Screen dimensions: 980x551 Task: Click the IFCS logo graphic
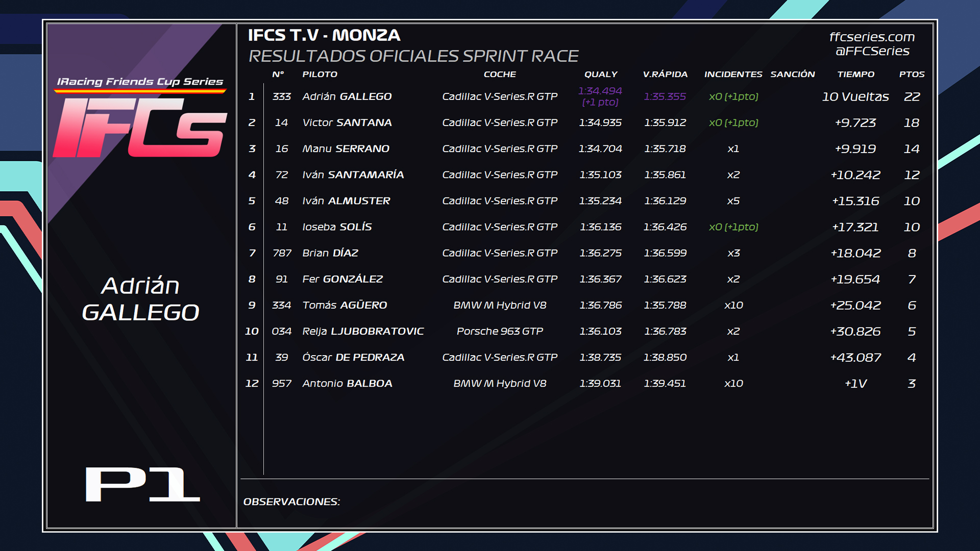(x=140, y=127)
